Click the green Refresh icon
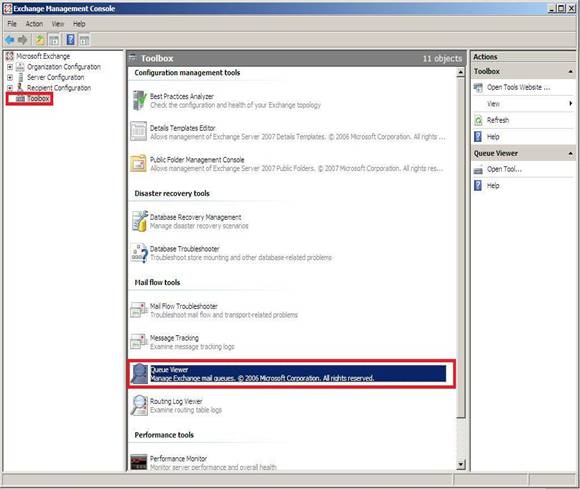The height and width of the screenshot is (489, 580). pos(478,120)
